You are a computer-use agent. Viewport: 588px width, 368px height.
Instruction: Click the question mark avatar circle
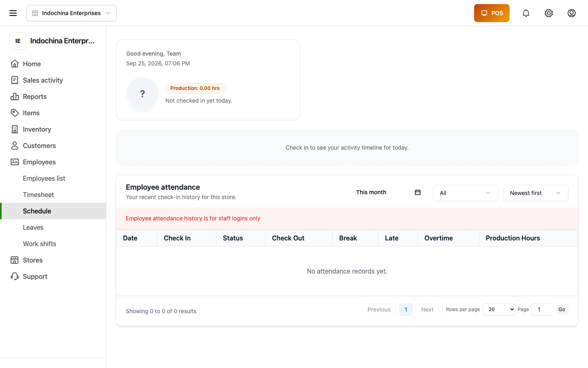click(x=143, y=94)
